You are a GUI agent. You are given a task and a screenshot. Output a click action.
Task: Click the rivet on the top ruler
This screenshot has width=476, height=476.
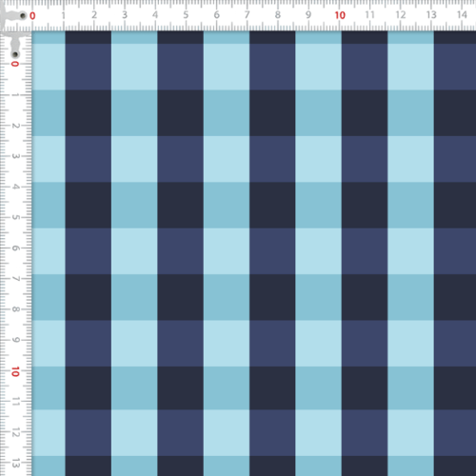23,15
